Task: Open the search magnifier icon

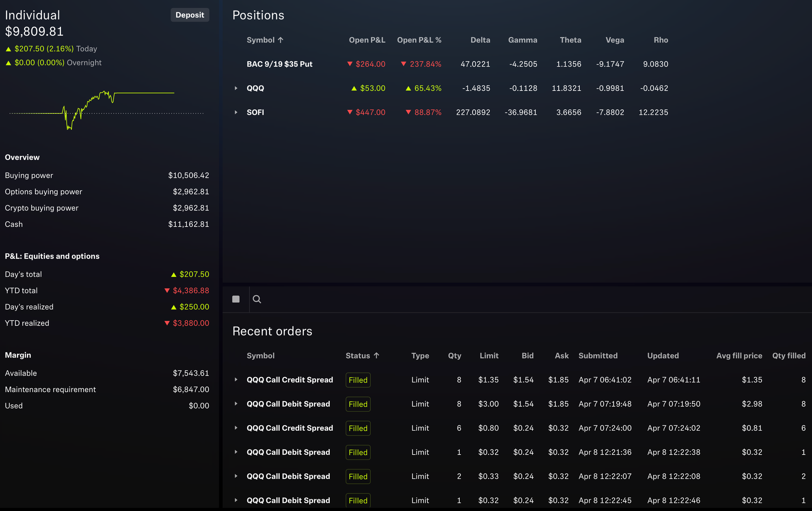Action: pos(257,299)
